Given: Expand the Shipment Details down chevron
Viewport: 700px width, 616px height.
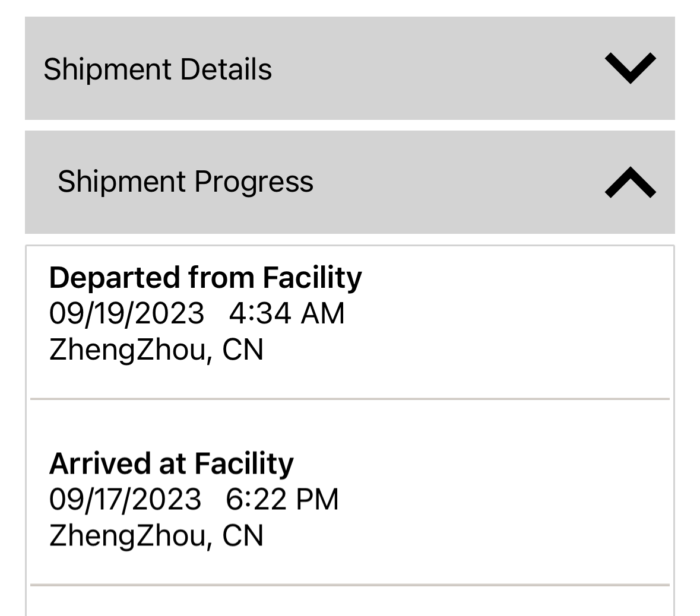Looking at the screenshot, I should (x=630, y=68).
